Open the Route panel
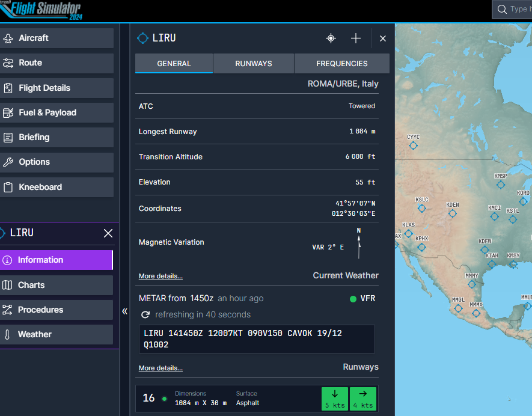Viewport: 532px width, 416px height. [x=57, y=63]
